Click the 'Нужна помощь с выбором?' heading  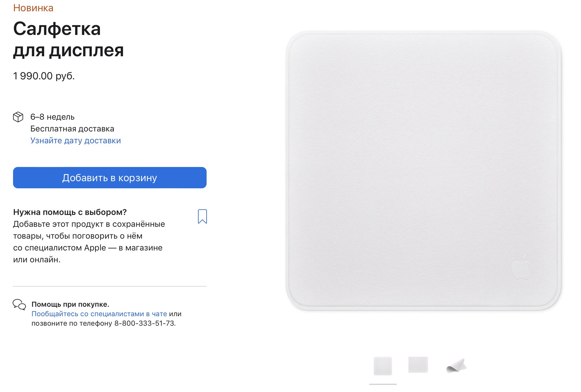pyautogui.click(x=70, y=212)
